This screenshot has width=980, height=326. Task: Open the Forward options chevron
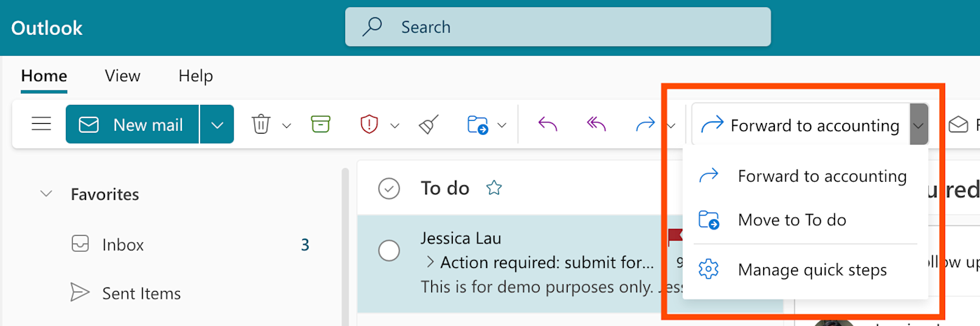671,126
